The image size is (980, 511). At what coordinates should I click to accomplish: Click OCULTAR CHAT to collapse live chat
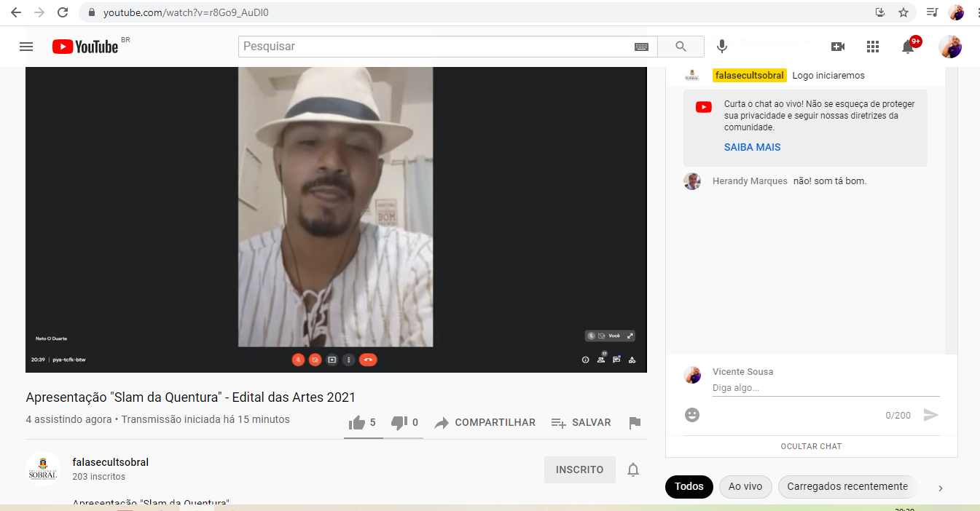tap(811, 446)
